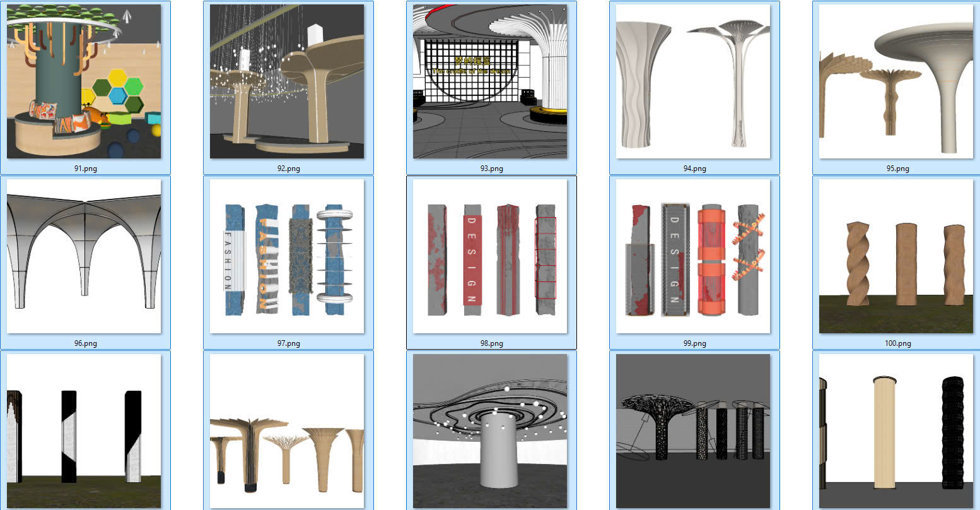Click the 98.png file name text
This screenshot has width=980, height=510.
point(491,343)
